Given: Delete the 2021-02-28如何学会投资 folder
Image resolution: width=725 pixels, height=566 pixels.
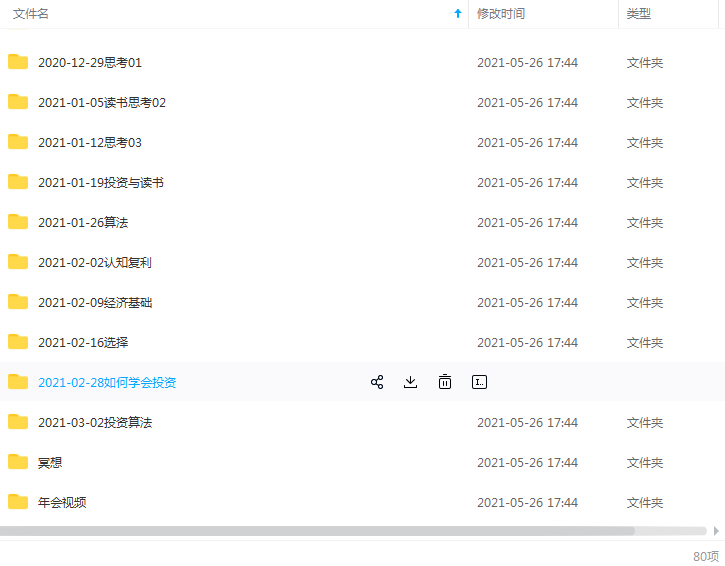Looking at the screenshot, I should [x=445, y=382].
